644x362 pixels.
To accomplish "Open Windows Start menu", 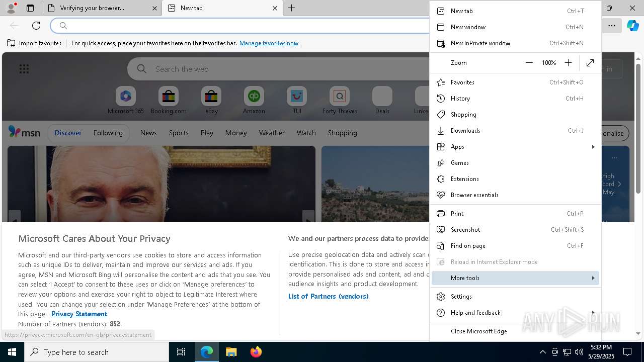I will tap(12, 352).
